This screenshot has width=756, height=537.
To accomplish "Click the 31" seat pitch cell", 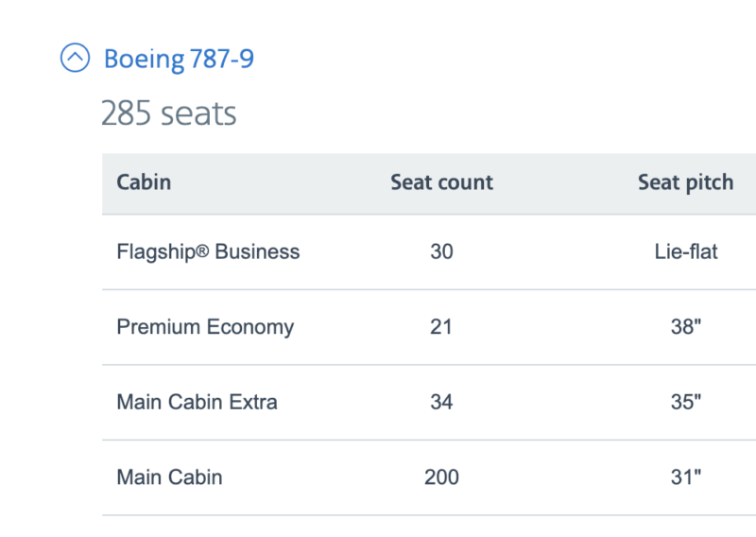I will point(685,477).
